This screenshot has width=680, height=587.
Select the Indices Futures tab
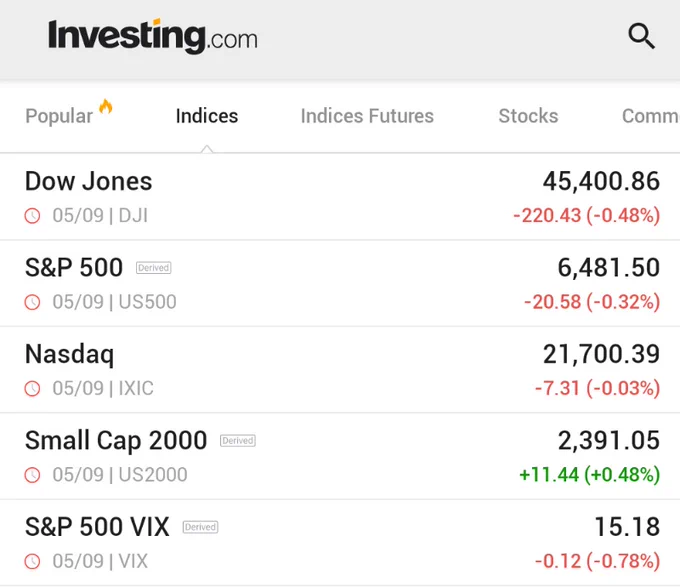[367, 116]
